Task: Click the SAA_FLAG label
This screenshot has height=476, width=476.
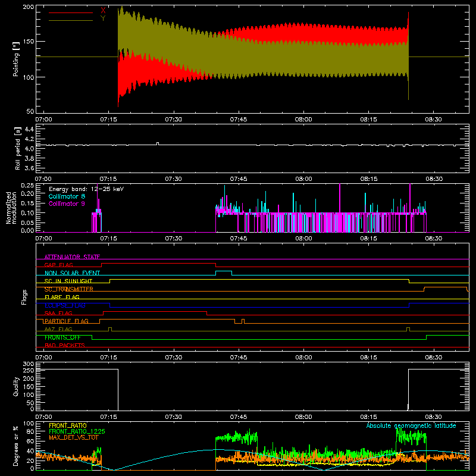Action: [x=58, y=313]
